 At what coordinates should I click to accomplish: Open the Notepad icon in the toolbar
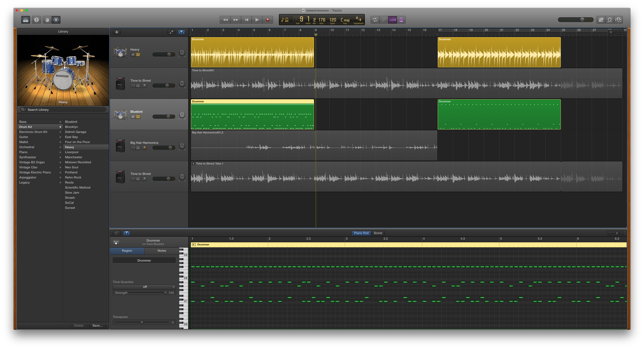click(x=601, y=20)
